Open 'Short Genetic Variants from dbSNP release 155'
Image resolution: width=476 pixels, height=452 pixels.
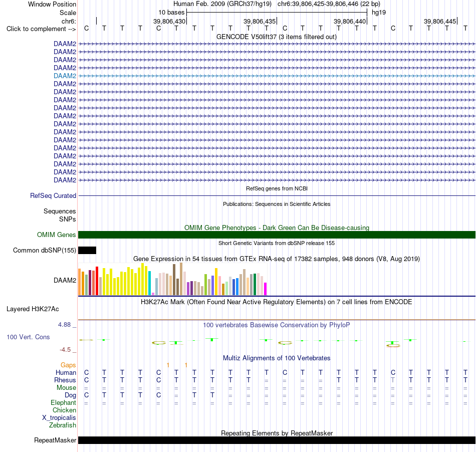click(x=277, y=243)
